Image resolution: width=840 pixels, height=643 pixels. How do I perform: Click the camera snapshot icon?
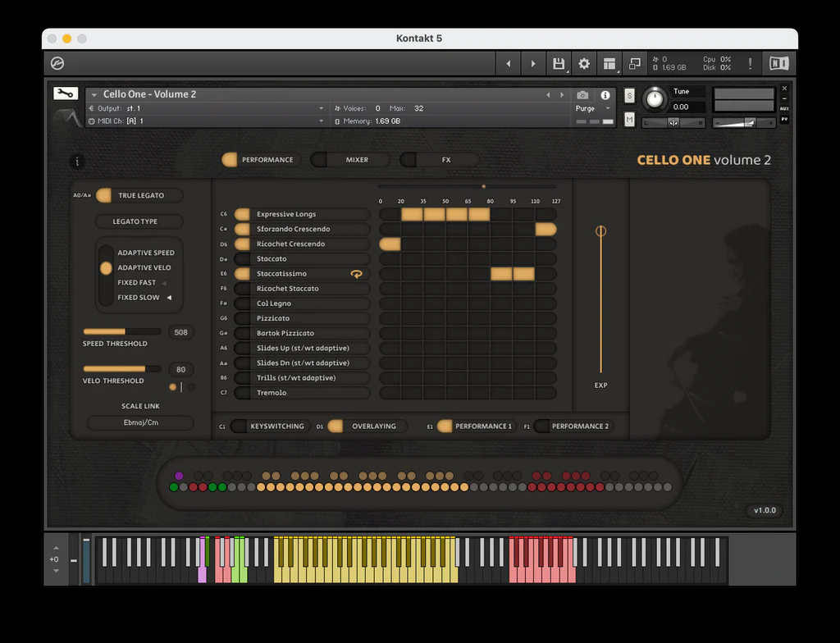pyautogui.click(x=582, y=95)
